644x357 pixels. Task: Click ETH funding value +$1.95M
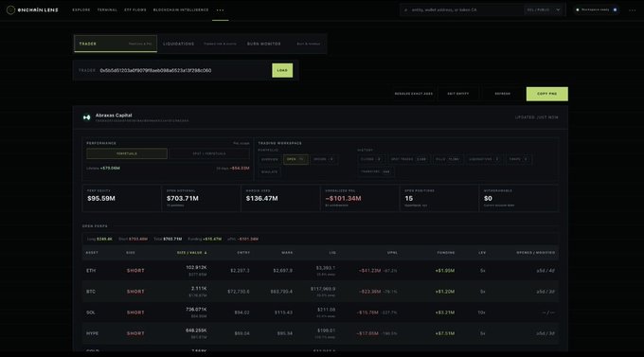(445, 271)
